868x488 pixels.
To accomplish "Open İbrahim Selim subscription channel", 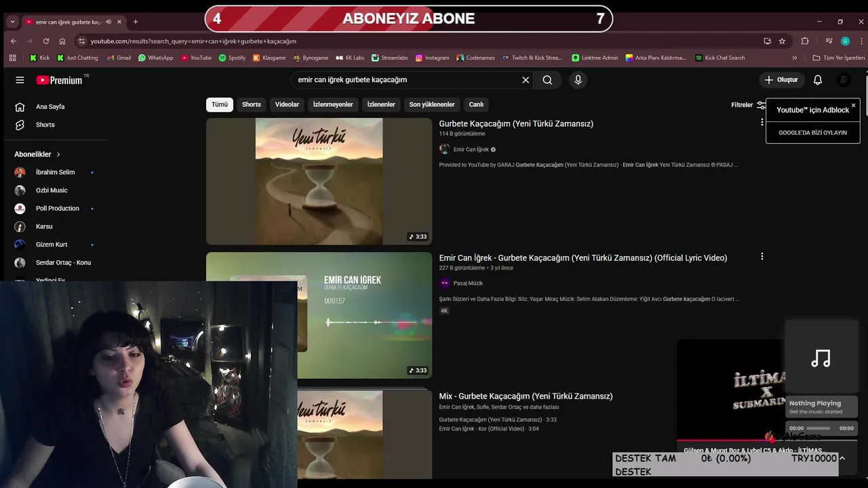I will point(56,172).
